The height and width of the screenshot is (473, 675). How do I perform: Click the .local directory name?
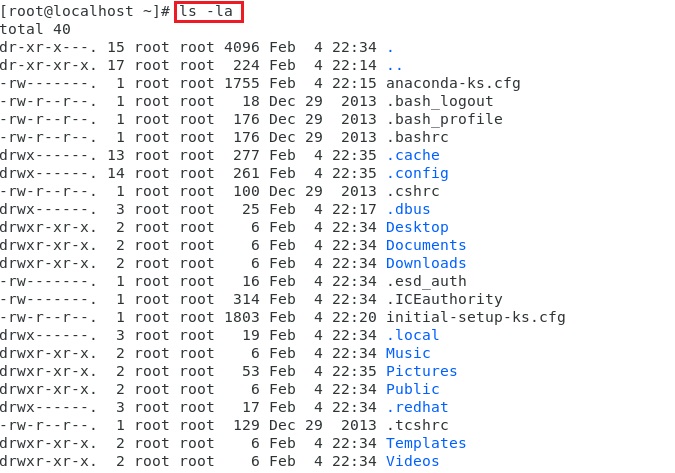412,335
